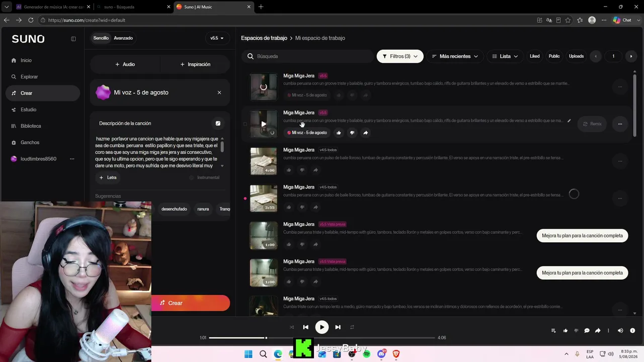This screenshot has height=362, width=644.
Task: Toggle the Liked filter
Action: pyautogui.click(x=535, y=56)
